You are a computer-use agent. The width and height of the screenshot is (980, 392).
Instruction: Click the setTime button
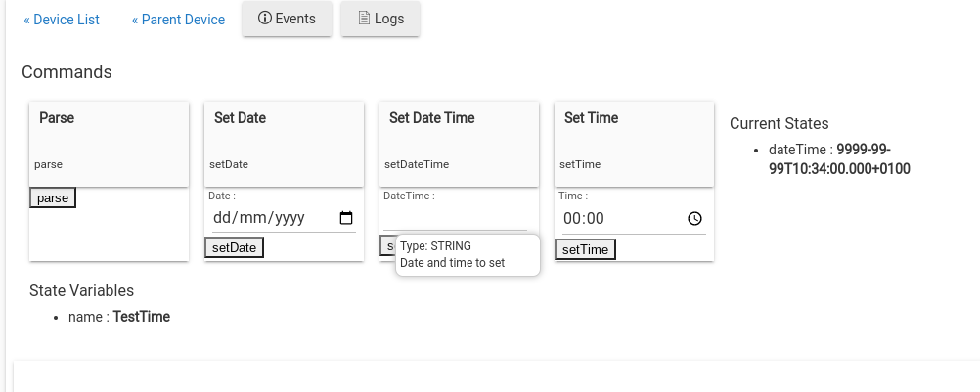click(x=585, y=249)
